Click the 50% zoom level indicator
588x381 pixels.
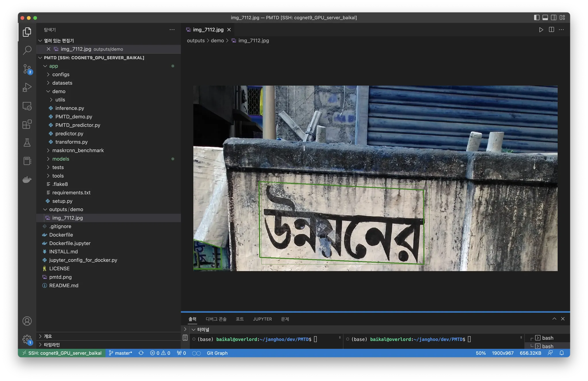[481, 353]
